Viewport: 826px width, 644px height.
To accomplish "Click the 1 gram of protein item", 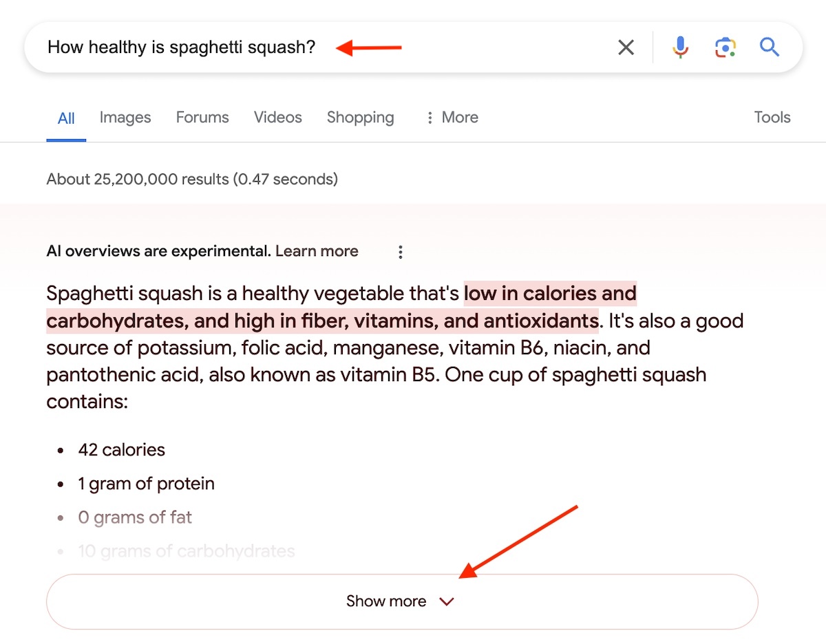I will tap(146, 484).
